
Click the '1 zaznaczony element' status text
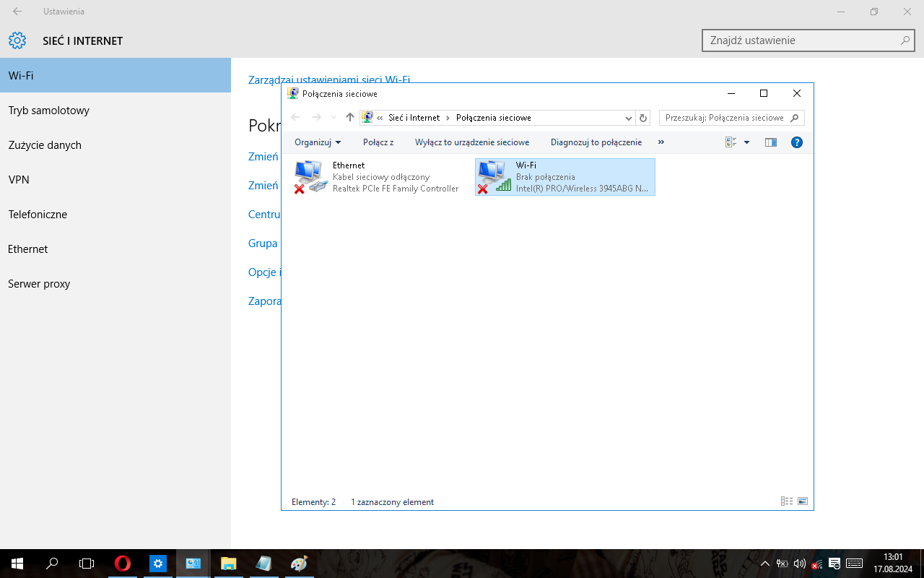[392, 501]
